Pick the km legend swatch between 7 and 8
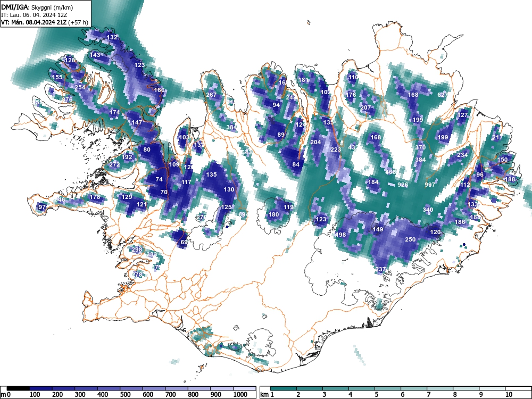Screen dimensions: 532x399 point(440,388)
